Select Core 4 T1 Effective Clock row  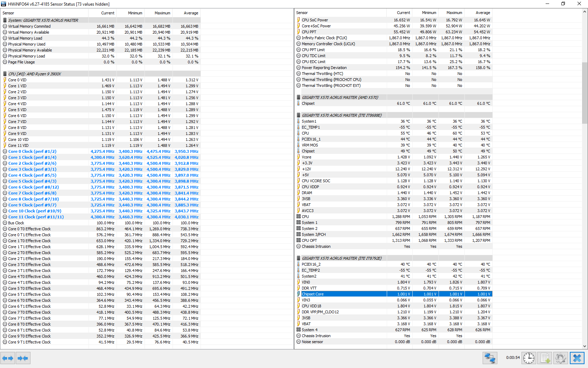click(x=101, y=282)
